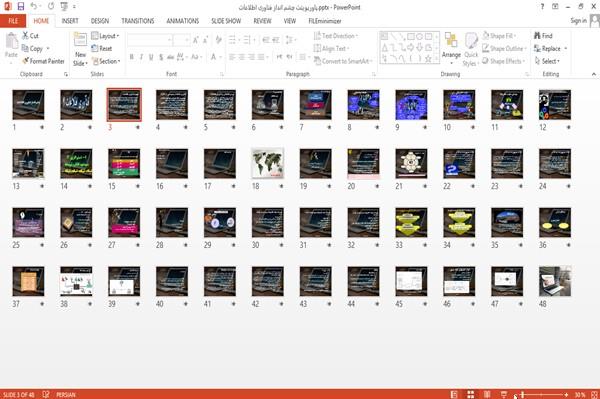Select slide 18 world map thumbnail

point(267,163)
